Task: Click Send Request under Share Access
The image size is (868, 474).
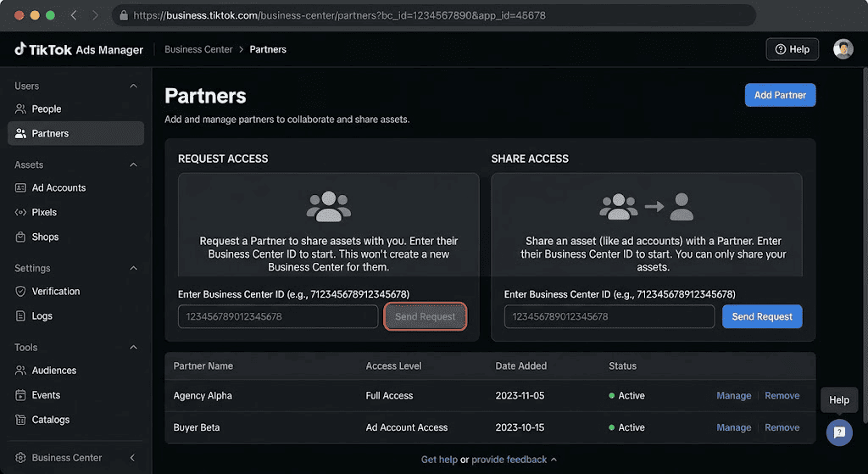Action: [762, 316]
